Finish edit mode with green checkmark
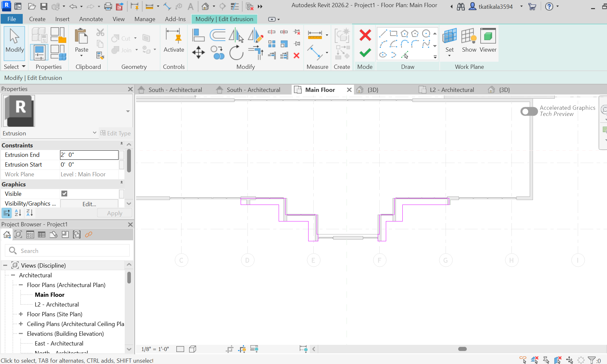 pyautogui.click(x=365, y=53)
